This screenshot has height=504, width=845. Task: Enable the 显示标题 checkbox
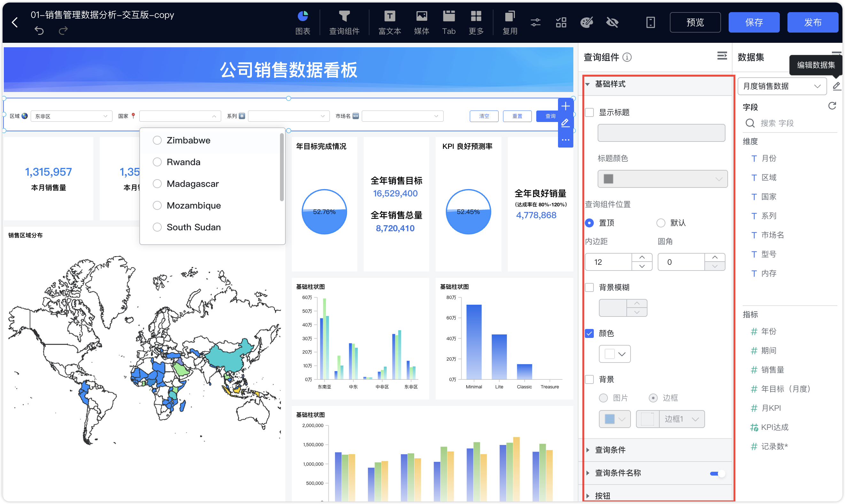(x=590, y=112)
